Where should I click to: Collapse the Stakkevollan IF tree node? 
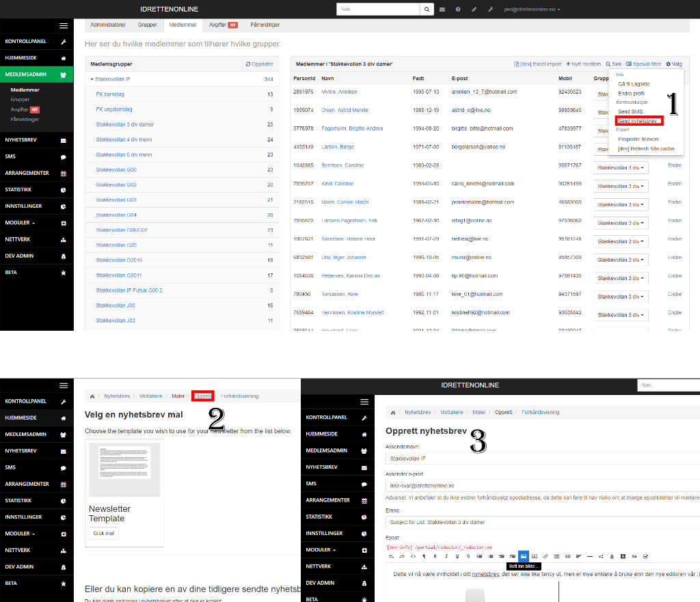92,79
